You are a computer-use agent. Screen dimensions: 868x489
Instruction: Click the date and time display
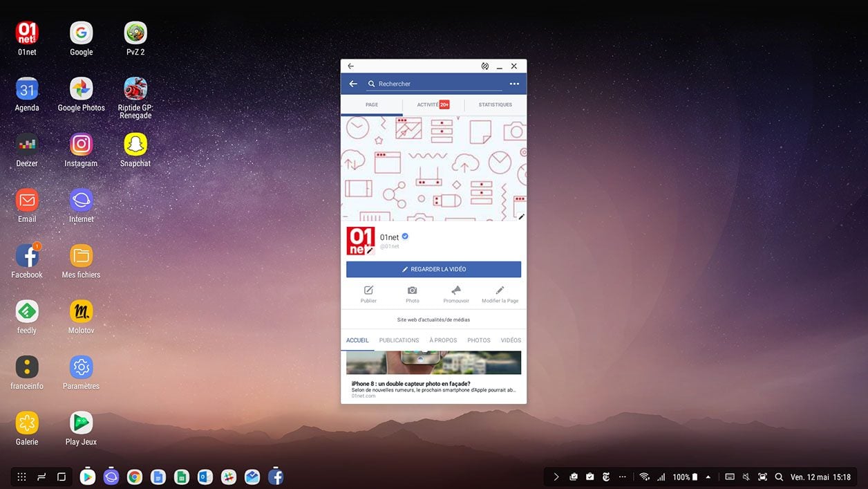click(821, 477)
